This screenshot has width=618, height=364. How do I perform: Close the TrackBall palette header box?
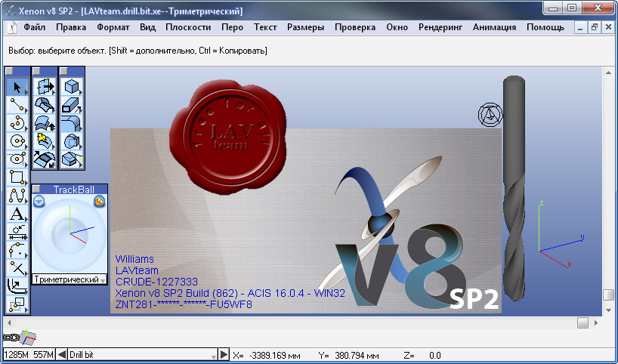37,190
